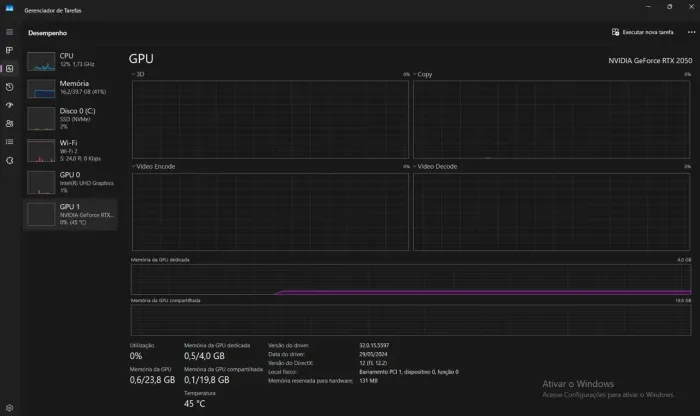The image size is (700, 416).
Task: Click the Memória da GPU dedicada graph
Action: 411,279
